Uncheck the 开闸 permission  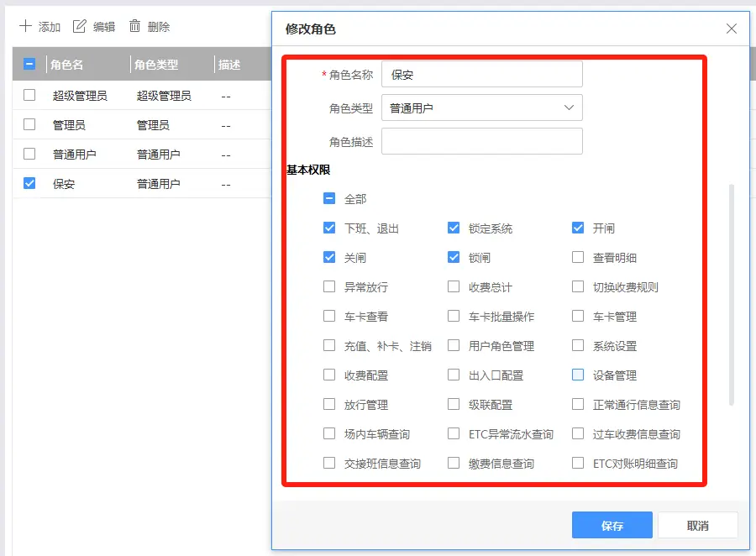(x=578, y=228)
